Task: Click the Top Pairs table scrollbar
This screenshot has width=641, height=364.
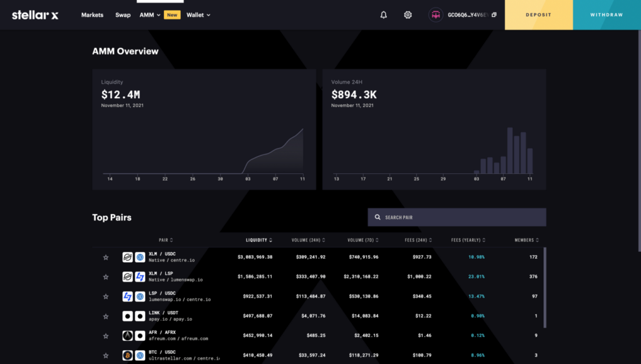Action: [x=544, y=288]
